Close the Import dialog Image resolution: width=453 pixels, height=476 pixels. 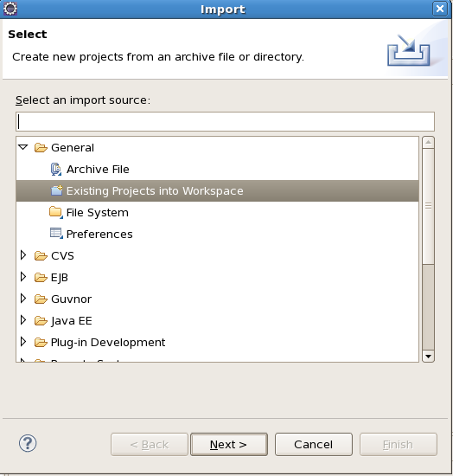(440, 9)
